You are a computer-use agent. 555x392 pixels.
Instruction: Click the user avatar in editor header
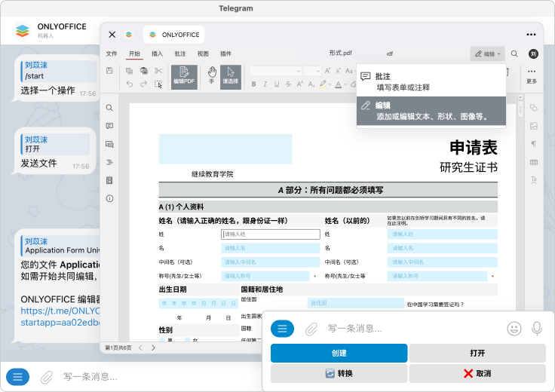(x=533, y=54)
